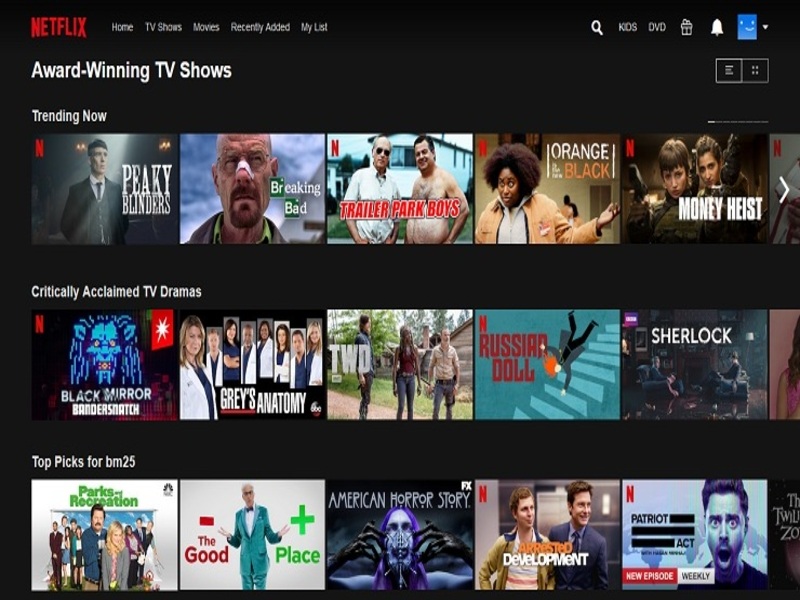Expand the profile dropdown arrow
The width and height of the screenshot is (800, 600).
click(765, 27)
